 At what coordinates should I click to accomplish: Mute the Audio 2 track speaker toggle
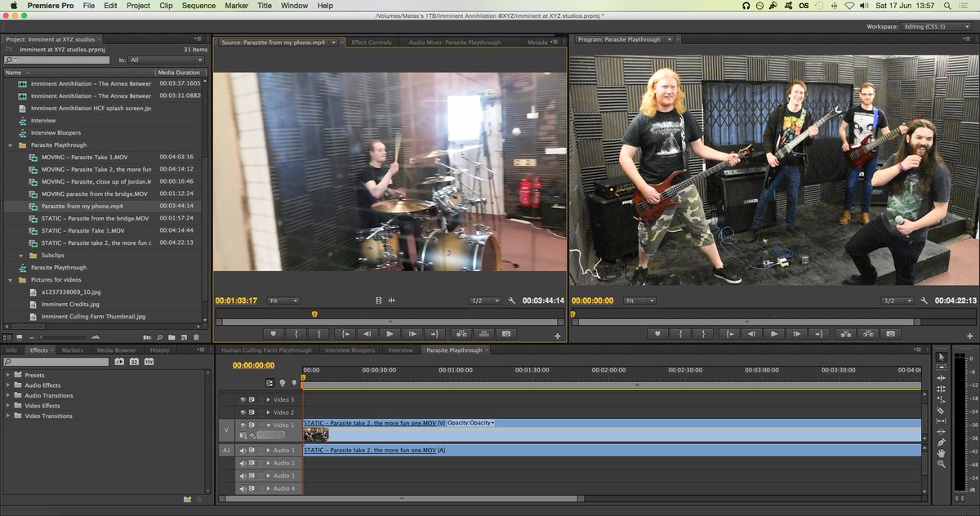click(243, 463)
